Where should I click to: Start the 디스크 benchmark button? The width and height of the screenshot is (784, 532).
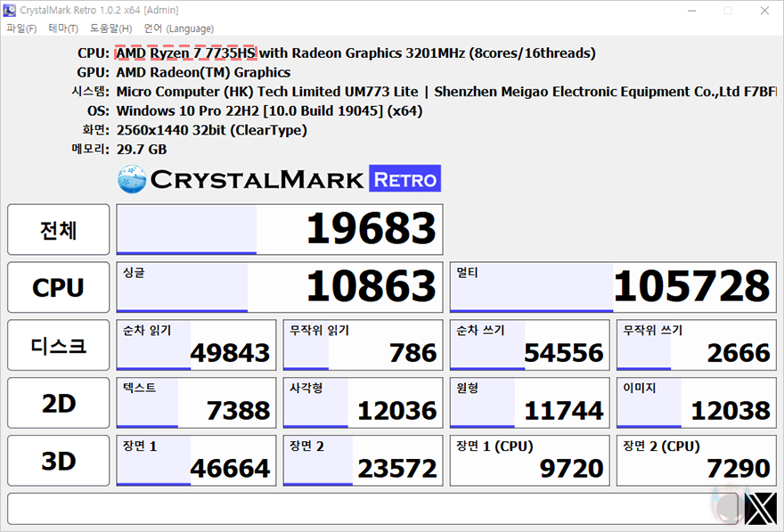[x=59, y=345]
